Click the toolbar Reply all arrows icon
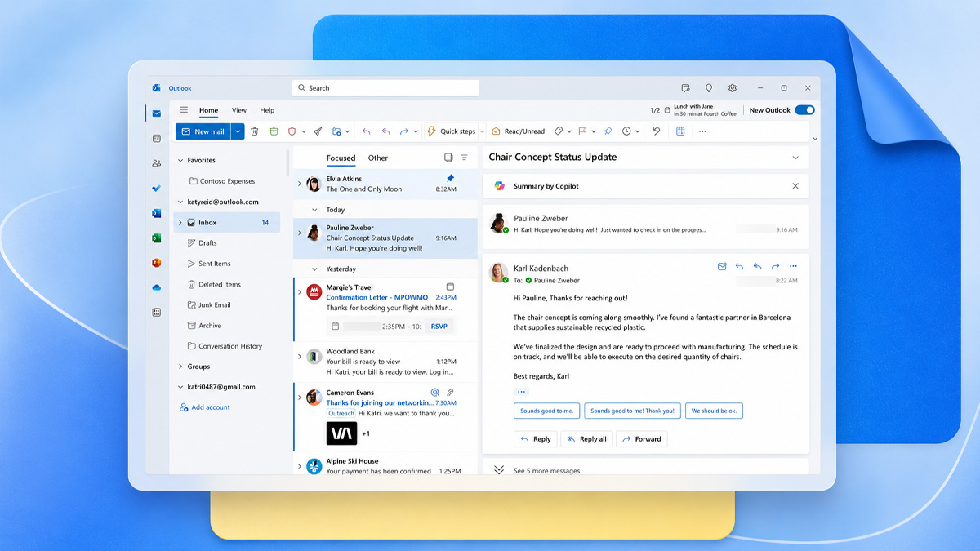 point(385,131)
